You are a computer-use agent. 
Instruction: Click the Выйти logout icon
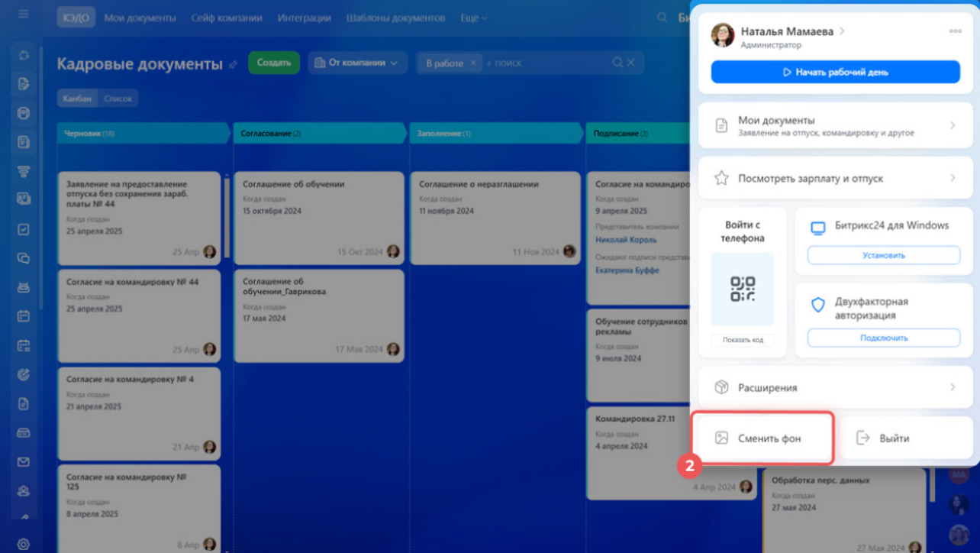863,438
